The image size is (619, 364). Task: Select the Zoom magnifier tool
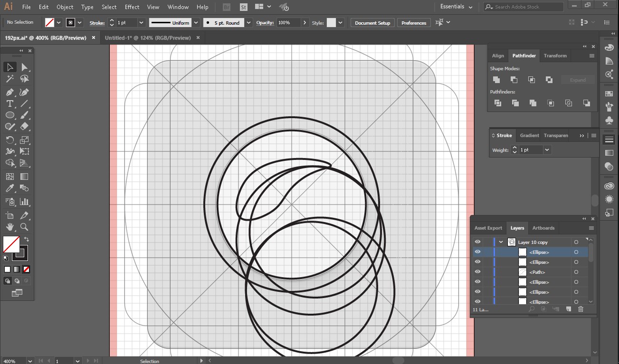(25, 227)
